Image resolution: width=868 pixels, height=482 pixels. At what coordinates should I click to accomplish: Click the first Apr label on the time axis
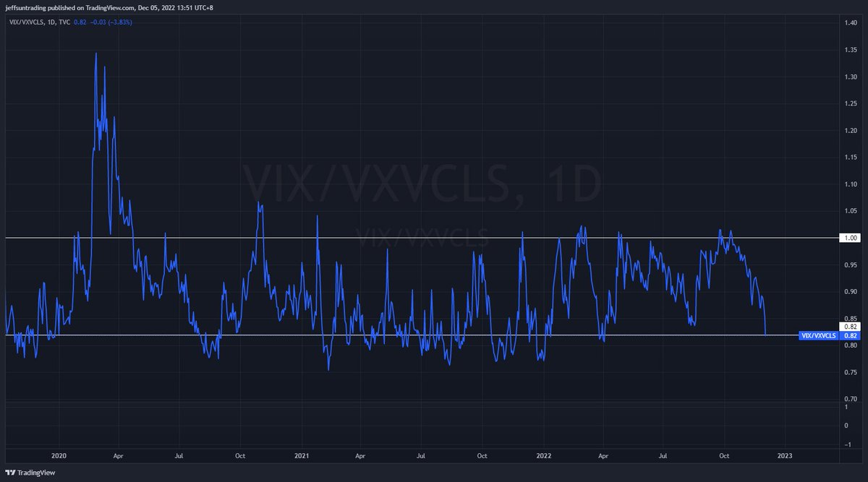[119, 456]
